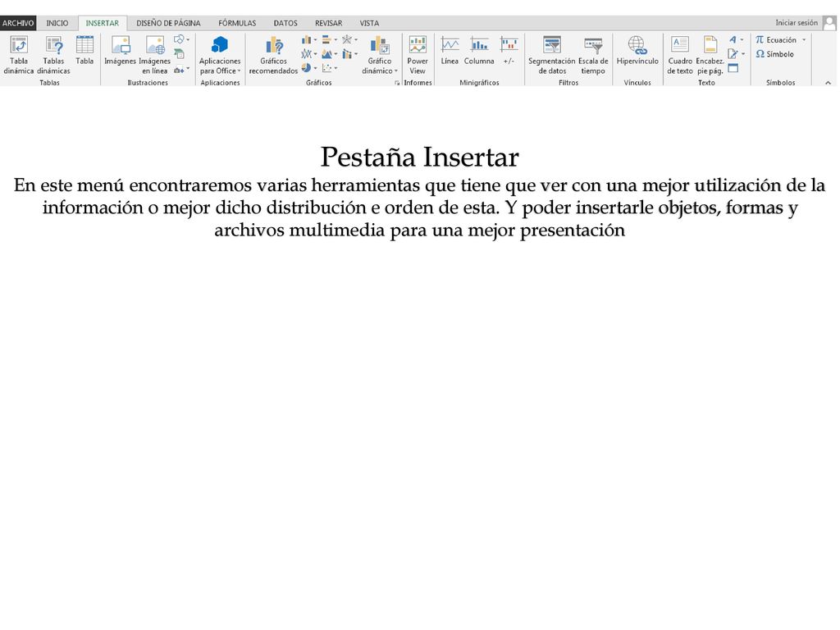The height and width of the screenshot is (630, 840).
Task: Open the bar chart dropdown
Action: (329, 39)
